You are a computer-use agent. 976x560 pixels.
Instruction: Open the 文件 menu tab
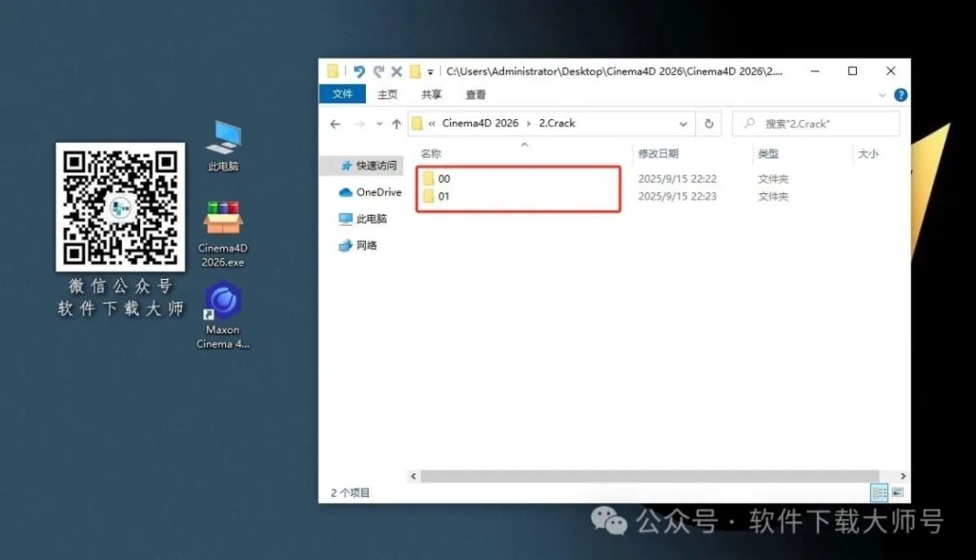(x=342, y=94)
